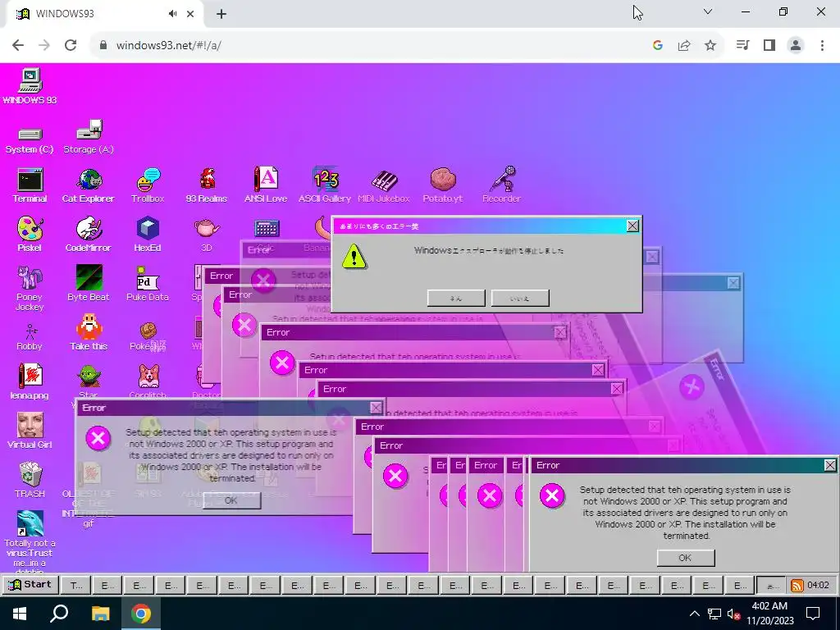Click the Windows 93 RSS tray icon
Image resolution: width=840 pixels, height=630 pixels.
pyautogui.click(x=797, y=586)
